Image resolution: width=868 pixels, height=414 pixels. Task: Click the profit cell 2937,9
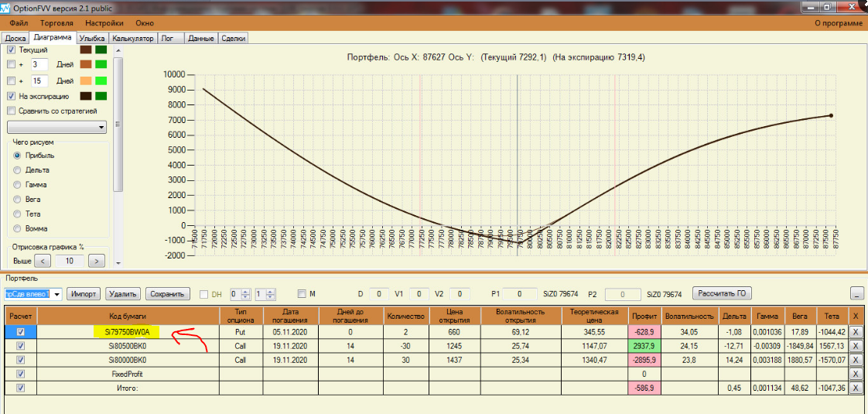pos(646,346)
